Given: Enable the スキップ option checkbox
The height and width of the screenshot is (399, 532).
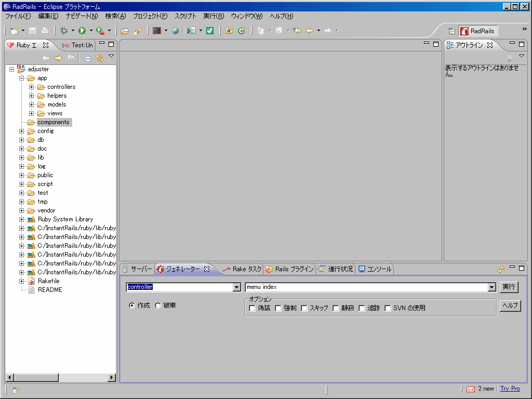Looking at the screenshot, I should pos(304,308).
